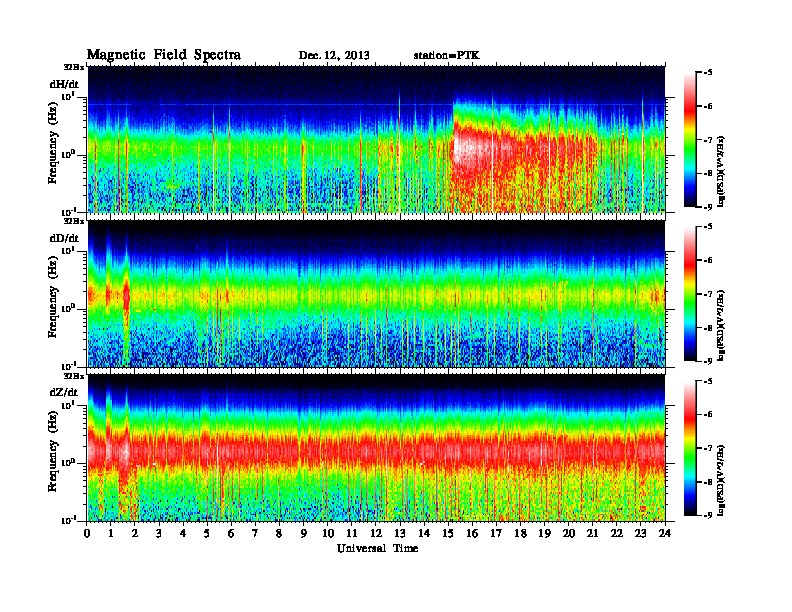Click hour '11' on the time axis
Viewport: 792px width, 612px height.
coord(352,533)
